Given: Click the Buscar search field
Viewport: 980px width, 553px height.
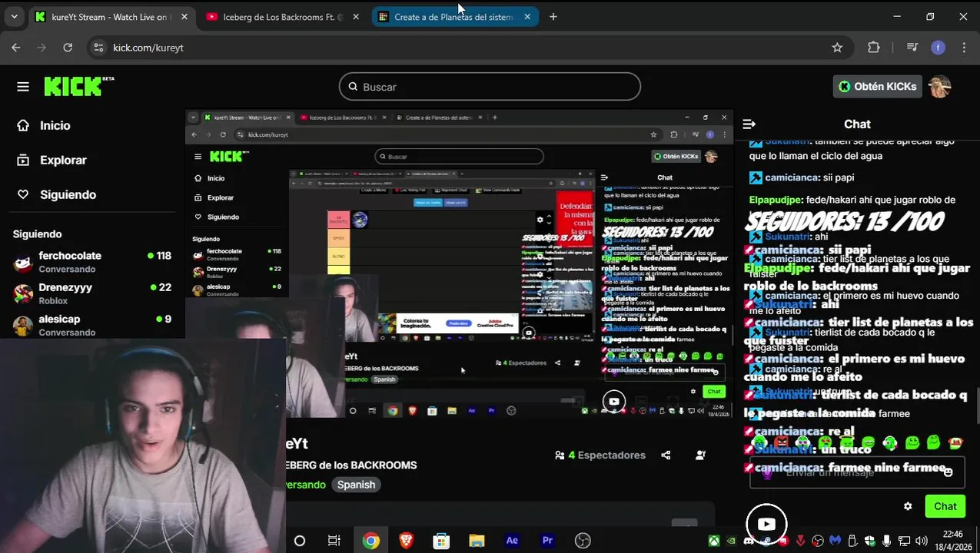Looking at the screenshot, I should tap(490, 87).
